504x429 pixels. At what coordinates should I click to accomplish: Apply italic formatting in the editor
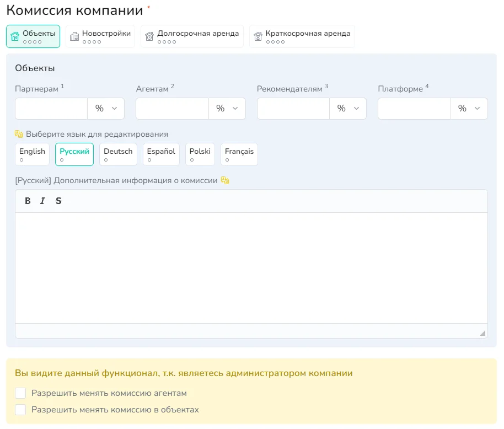[42, 201]
